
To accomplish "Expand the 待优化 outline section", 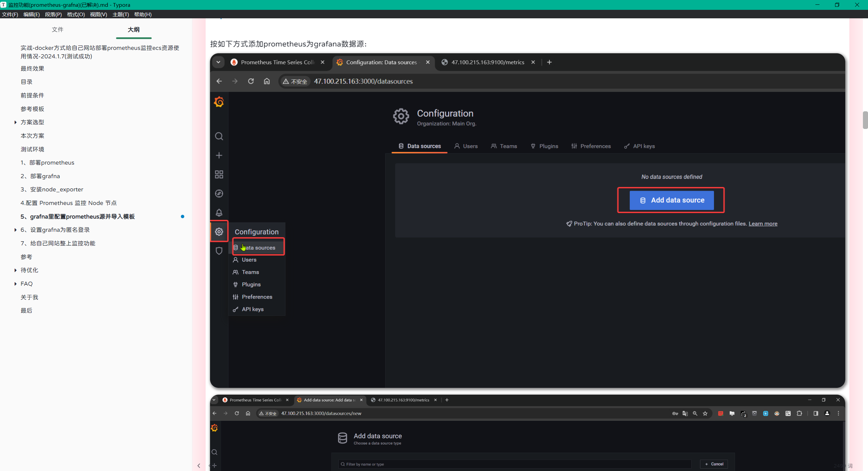I will click(15, 270).
